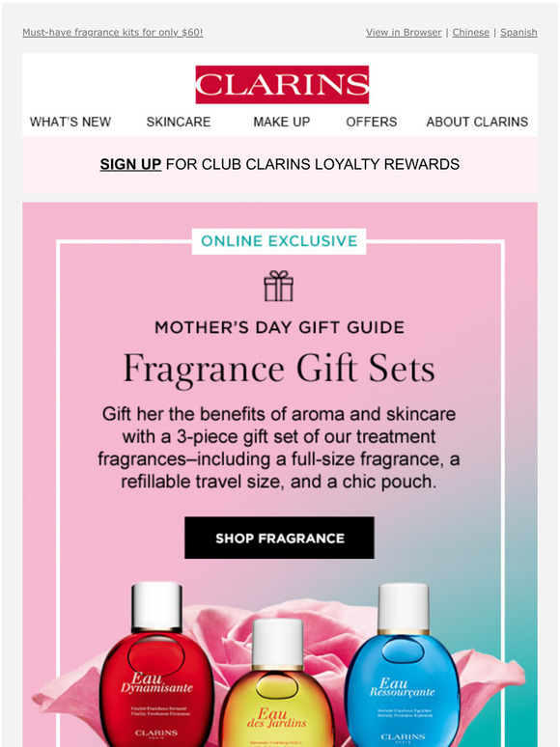The height and width of the screenshot is (747, 560).
Task: Open the What's New menu
Action: 70,122
